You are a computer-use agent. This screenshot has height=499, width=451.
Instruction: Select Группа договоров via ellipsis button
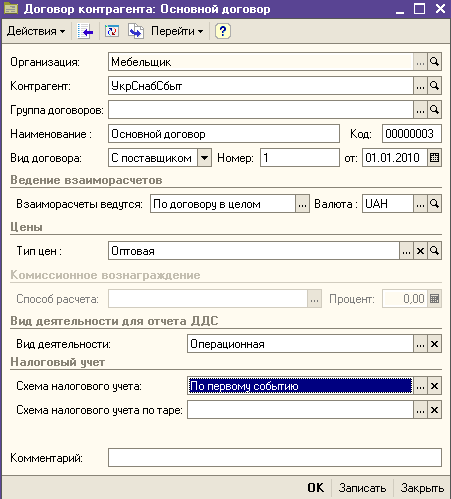[x=420, y=110]
